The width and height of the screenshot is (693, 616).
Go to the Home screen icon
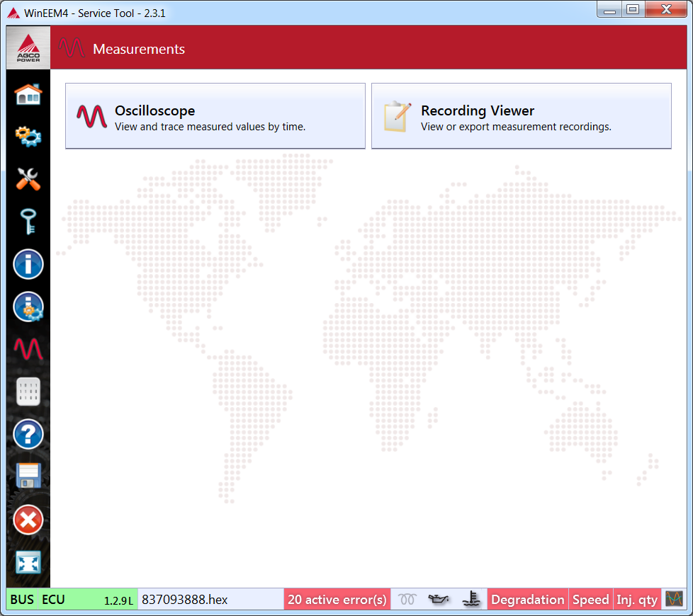(28, 94)
